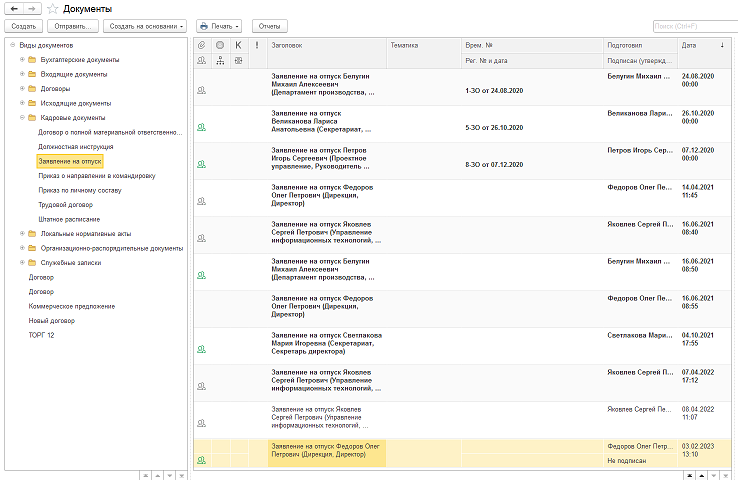The height and width of the screenshot is (480, 738).
Task: Click the green user icon in the Великанова Лариса row
Action: point(201,128)
